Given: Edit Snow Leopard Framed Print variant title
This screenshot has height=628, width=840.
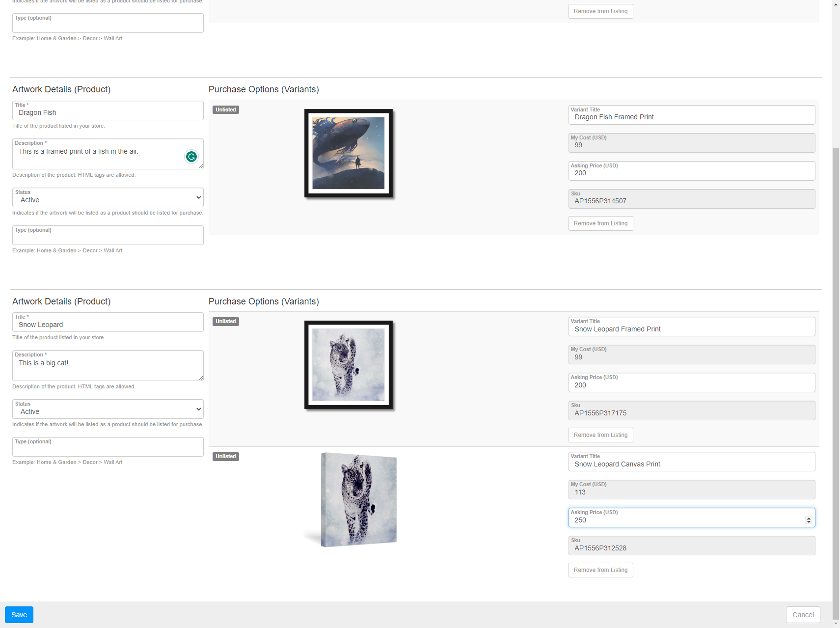Looking at the screenshot, I should [692, 327].
